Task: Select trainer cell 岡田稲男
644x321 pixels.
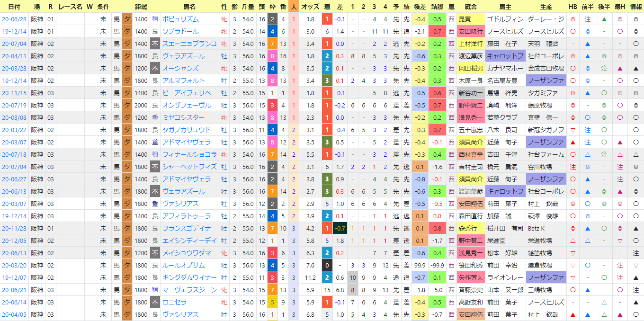Action: click(471, 68)
